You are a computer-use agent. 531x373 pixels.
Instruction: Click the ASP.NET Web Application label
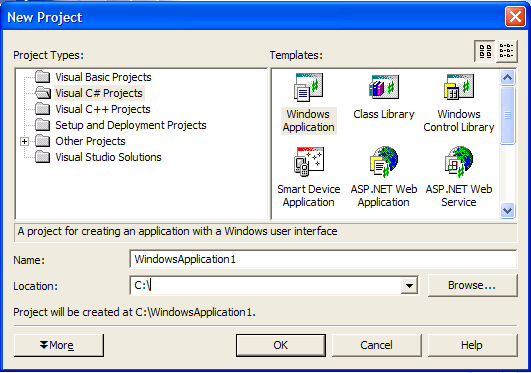[x=384, y=195]
